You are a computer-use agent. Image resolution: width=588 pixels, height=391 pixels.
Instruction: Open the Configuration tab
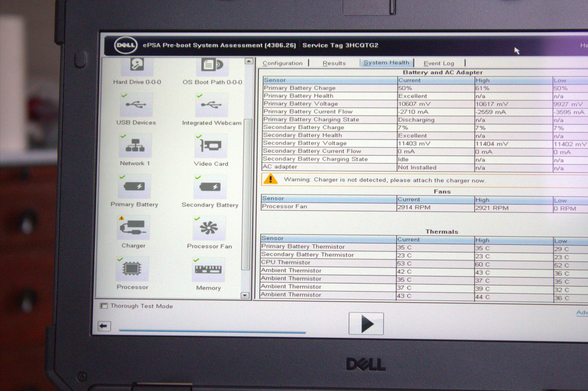click(x=283, y=63)
